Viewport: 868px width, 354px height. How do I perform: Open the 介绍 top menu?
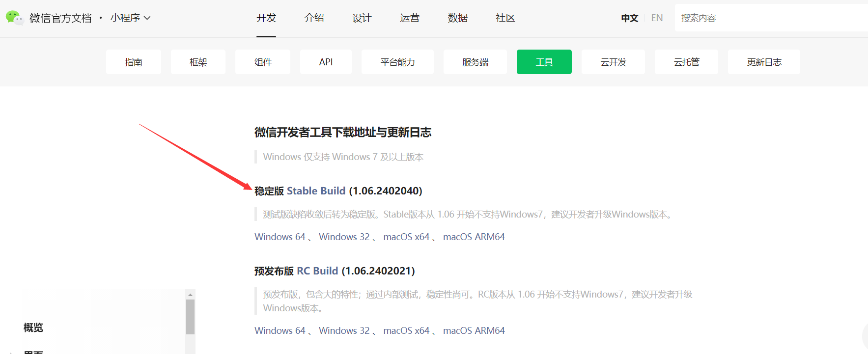coord(314,18)
